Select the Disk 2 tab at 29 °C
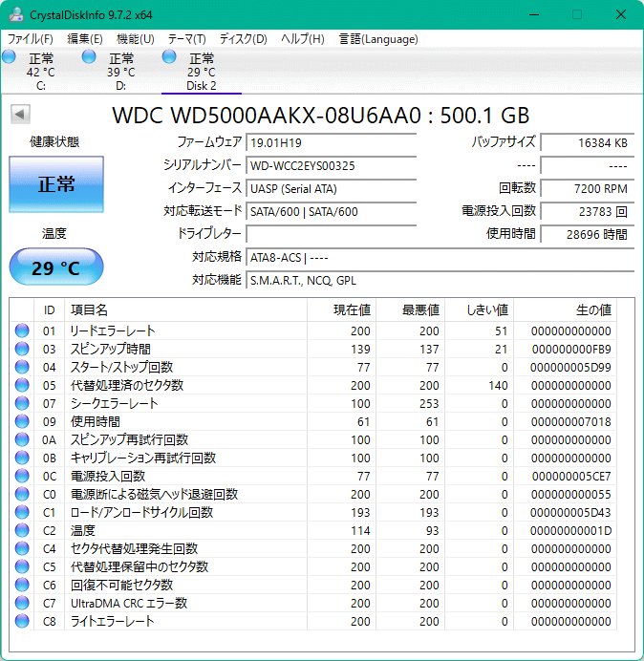This screenshot has height=661, width=644. 202,72
